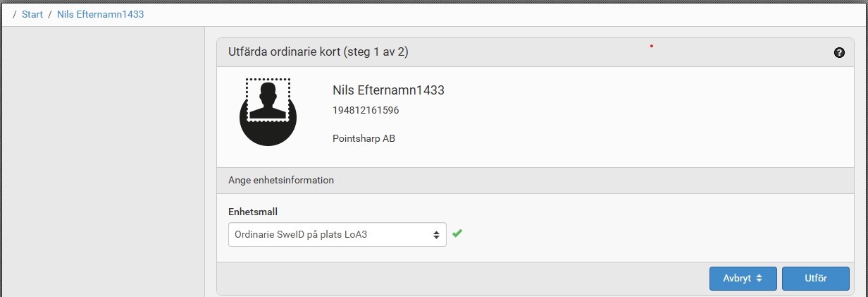Open the Nils Efternamn1433 breadcrumb link
Viewport: 868px width, 297px height.
tap(100, 14)
